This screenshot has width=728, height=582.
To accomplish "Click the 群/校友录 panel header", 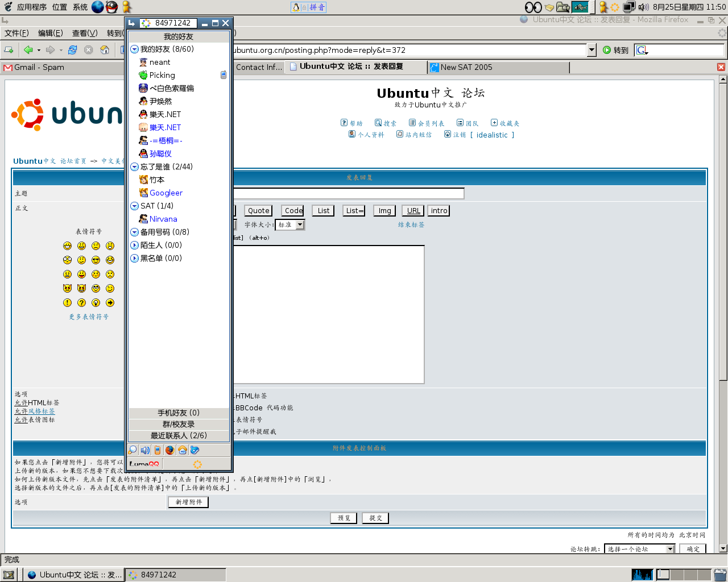I will pyautogui.click(x=179, y=424).
